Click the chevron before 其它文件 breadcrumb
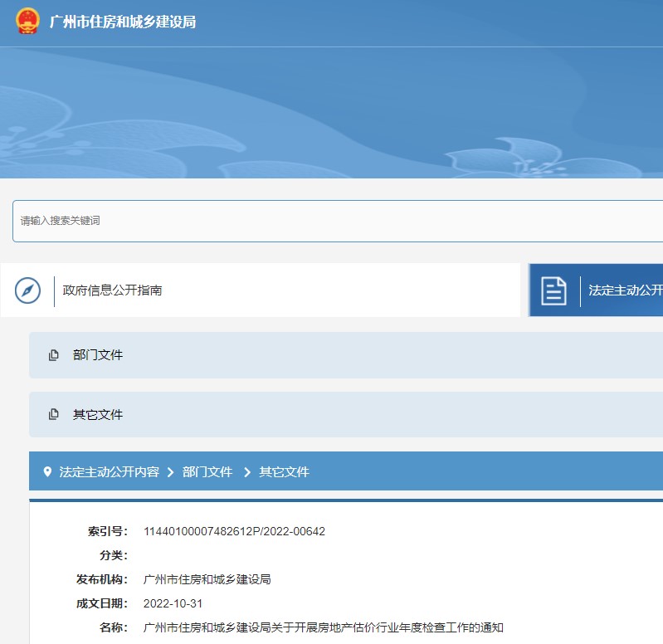This screenshot has height=644, width=663. pyautogui.click(x=246, y=472)
